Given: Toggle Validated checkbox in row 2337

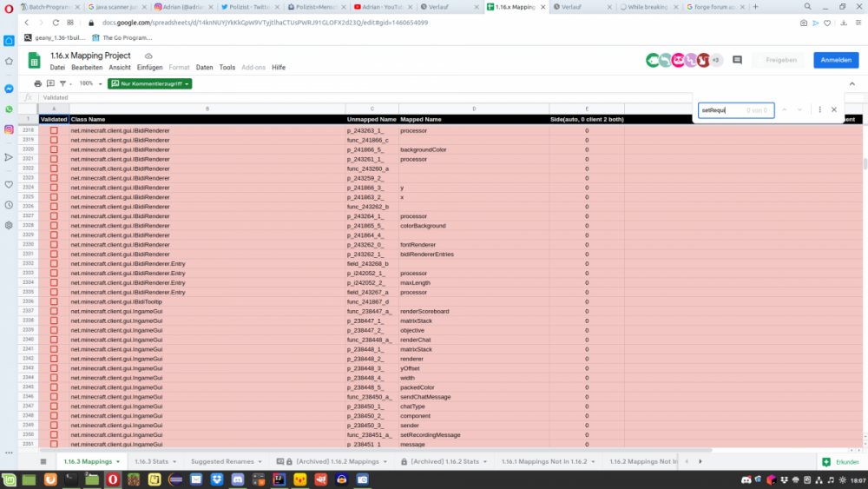Looking at the screenshot, I should tap(54, 311).
